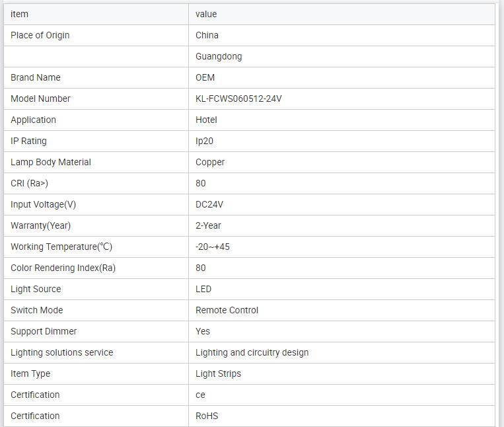
Task: Click the 'RoHS' certification value
Action: pyautogui.click(x=207, y=416)
